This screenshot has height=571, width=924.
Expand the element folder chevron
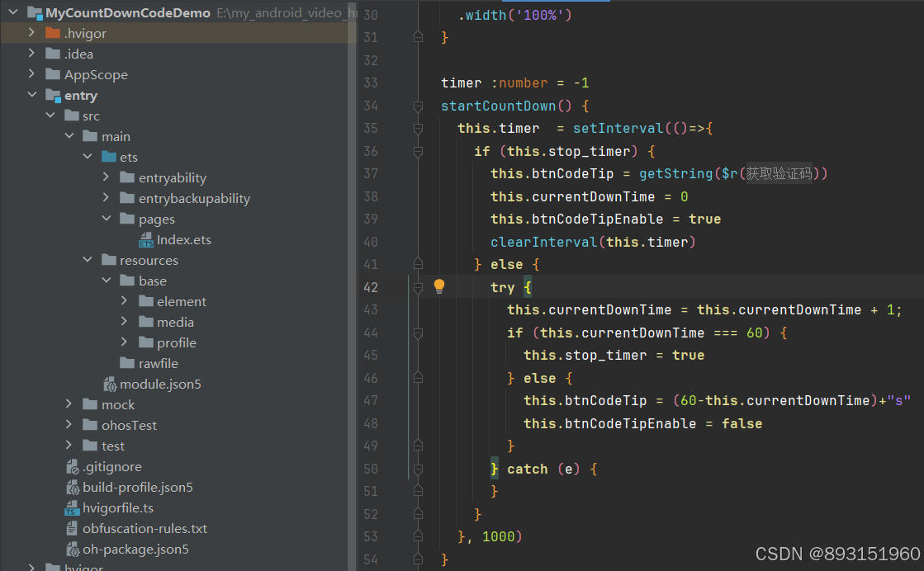point(125,300)
